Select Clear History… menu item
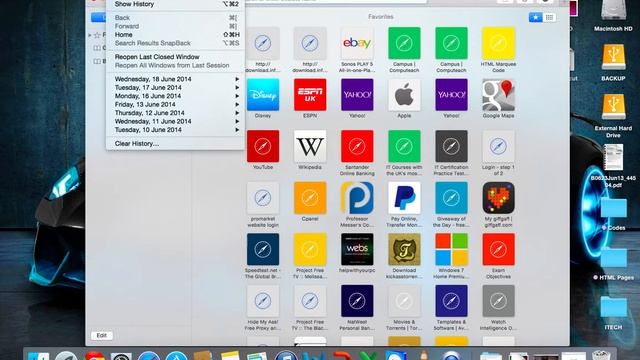The height and width of the screenshot is (360, 640). 175,144
